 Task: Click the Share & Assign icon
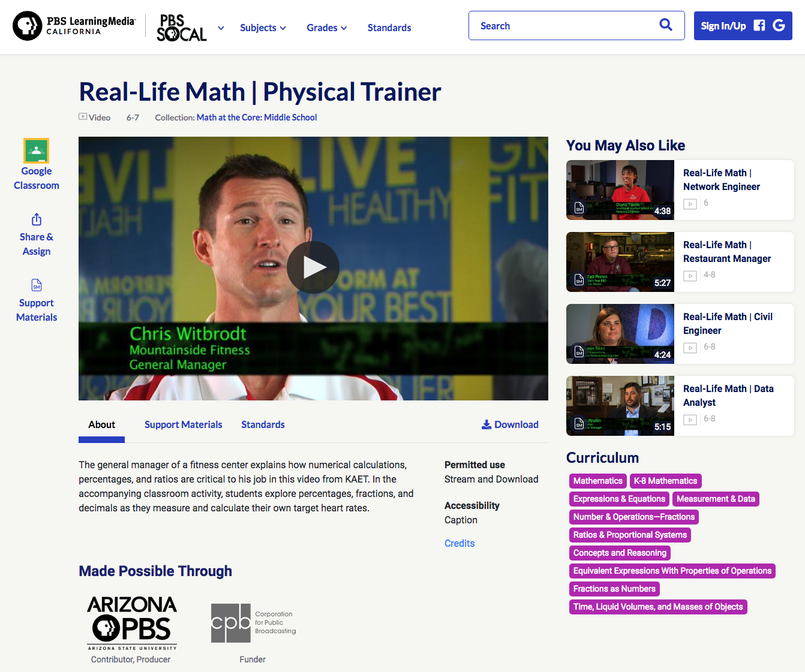click(36, 219)
